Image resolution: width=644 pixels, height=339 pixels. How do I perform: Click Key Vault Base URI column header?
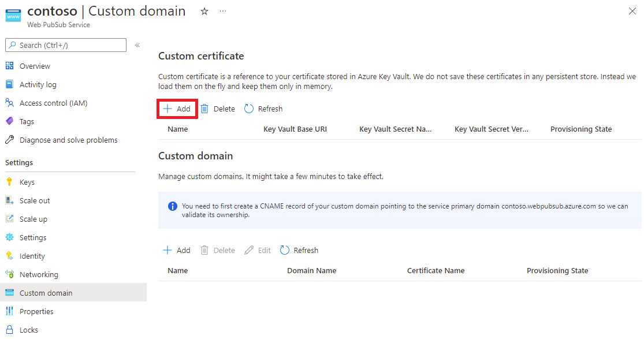295,129
